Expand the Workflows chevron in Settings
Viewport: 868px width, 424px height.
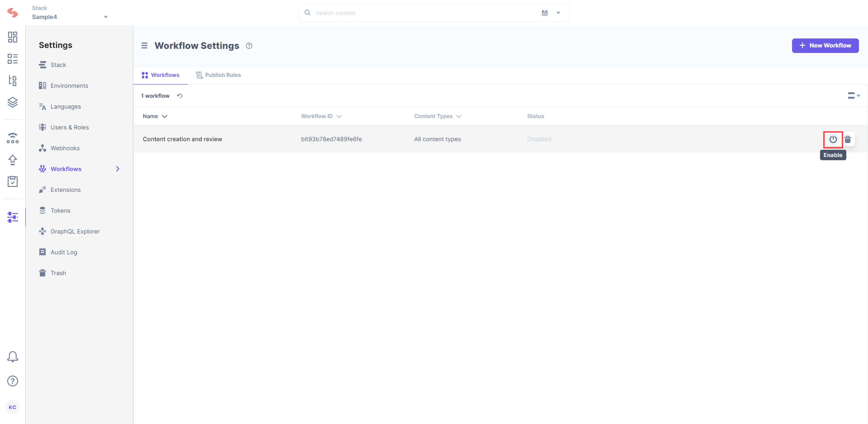pyautogui.click(x=118, y=169)
